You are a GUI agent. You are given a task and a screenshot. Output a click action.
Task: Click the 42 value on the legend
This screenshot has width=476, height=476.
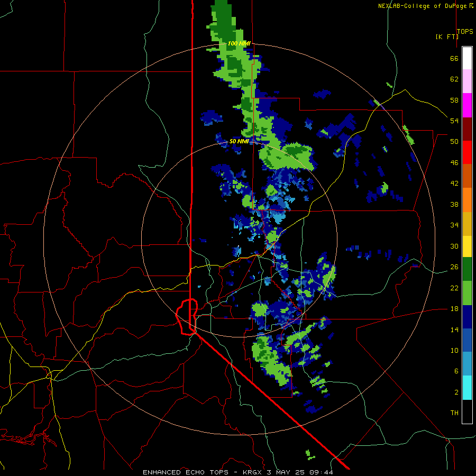454,184
